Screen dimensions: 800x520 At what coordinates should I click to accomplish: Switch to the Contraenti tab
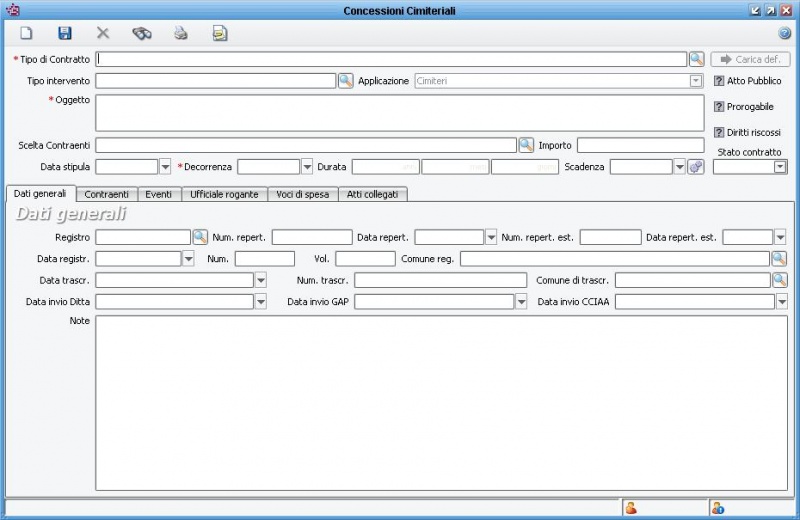tap(106, 194)
